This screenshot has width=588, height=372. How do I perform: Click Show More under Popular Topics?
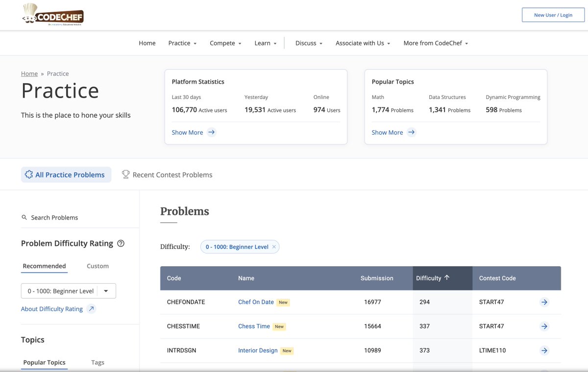[387, 132]
